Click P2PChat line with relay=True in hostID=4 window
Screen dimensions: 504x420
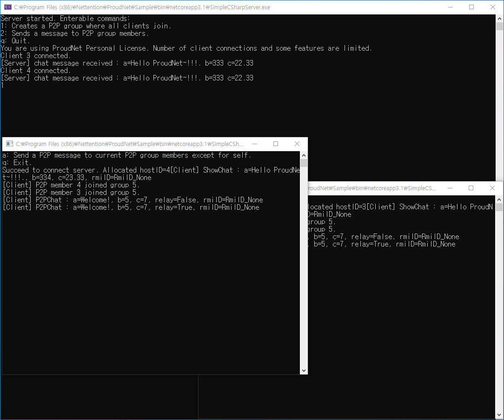point(131,207)
